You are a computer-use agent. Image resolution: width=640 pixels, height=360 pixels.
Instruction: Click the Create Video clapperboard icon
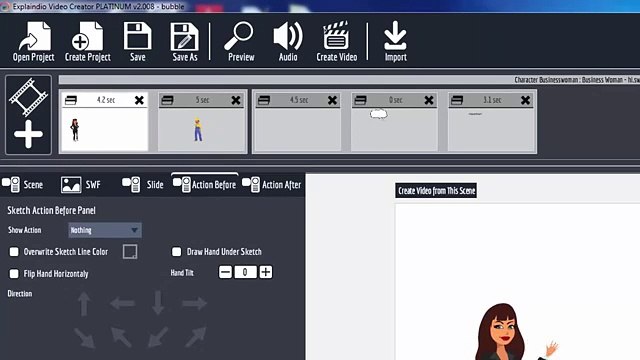coord(336,41)
